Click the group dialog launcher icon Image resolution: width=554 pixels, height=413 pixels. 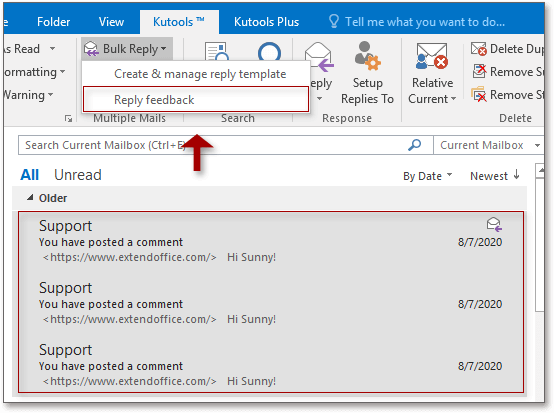coord(69,119)
